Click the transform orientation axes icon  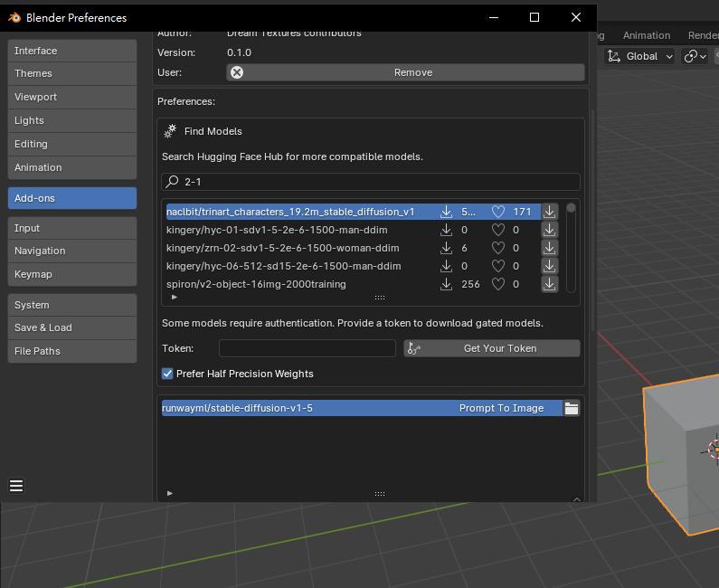point(613,56)
